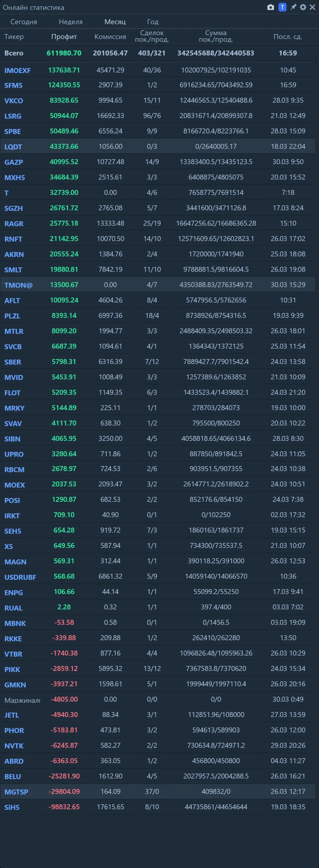Click RAGR commission 13333.48
Viewport: 319px width, 868px height.
[110, 223]
